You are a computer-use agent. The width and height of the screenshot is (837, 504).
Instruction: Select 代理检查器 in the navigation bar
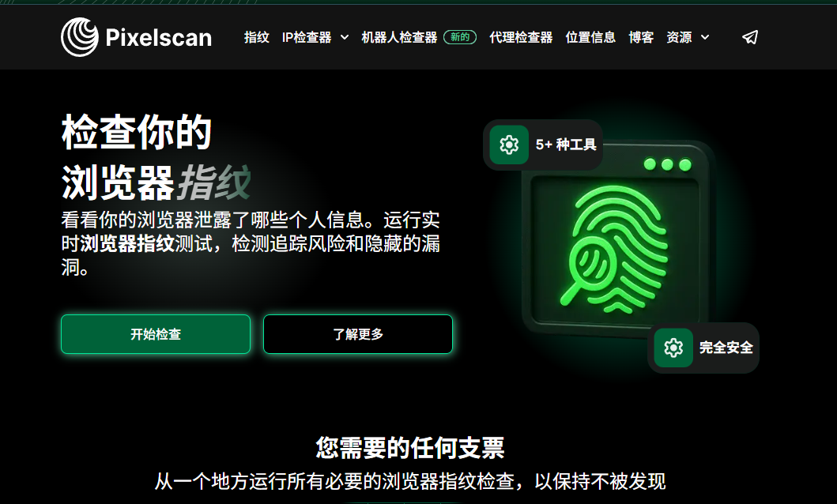(x=521, y=37)
